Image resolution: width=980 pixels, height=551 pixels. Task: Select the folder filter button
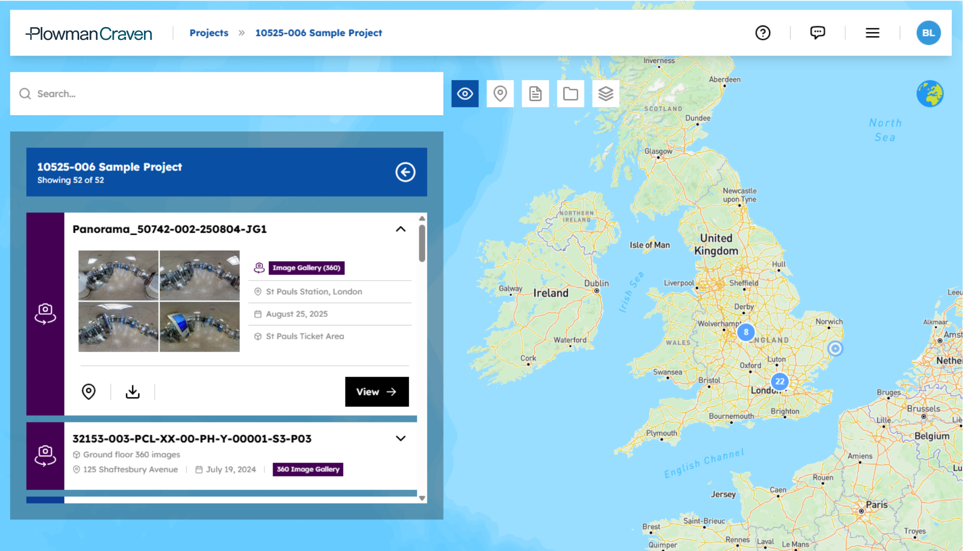570,94
